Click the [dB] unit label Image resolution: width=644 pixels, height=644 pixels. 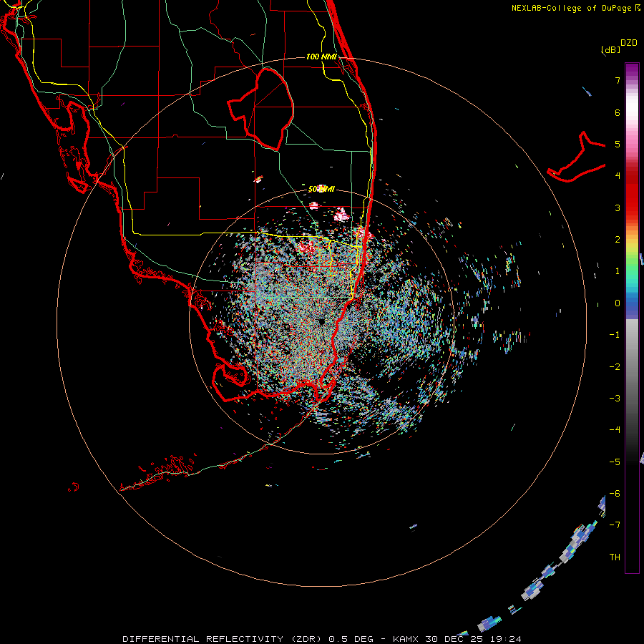point(610,49)
